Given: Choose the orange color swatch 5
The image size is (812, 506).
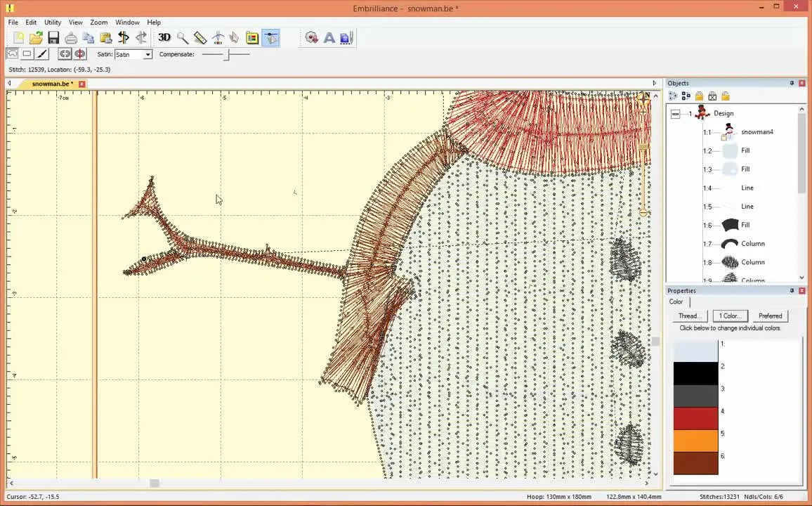Looking at the screenshot, I should 695,441.
